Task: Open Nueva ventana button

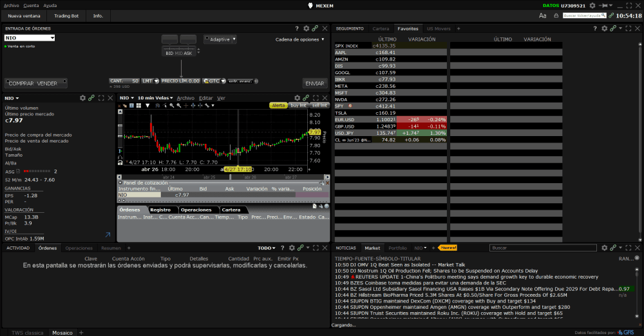Action: pyautogui.click(x=24, y=15)
